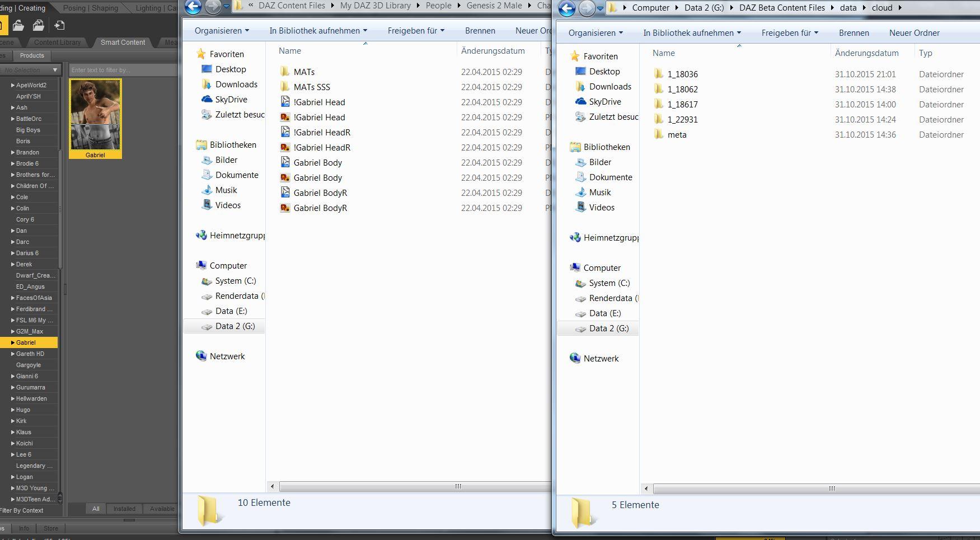This screenshot has height=540, width=980.
Task: Click the Heimnetzgruppe icon in the Genesis 2 Male window
Action: tap(201, 235)
